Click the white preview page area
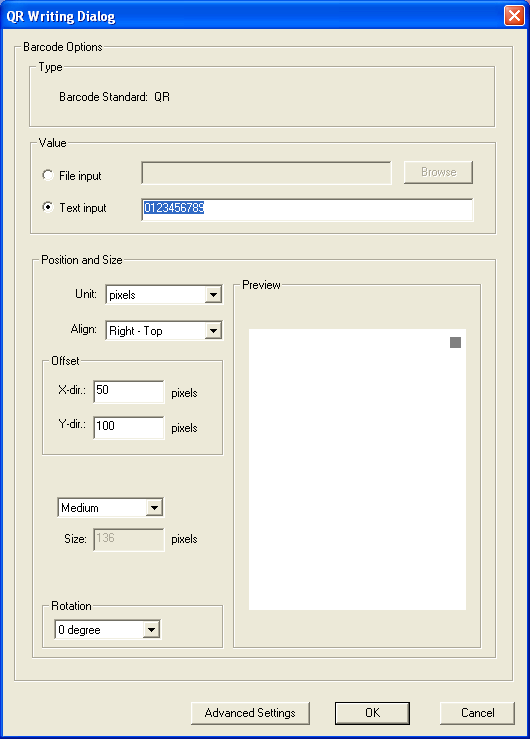The image size is (530, 739). pyautogui.click(x=357, y=469)
